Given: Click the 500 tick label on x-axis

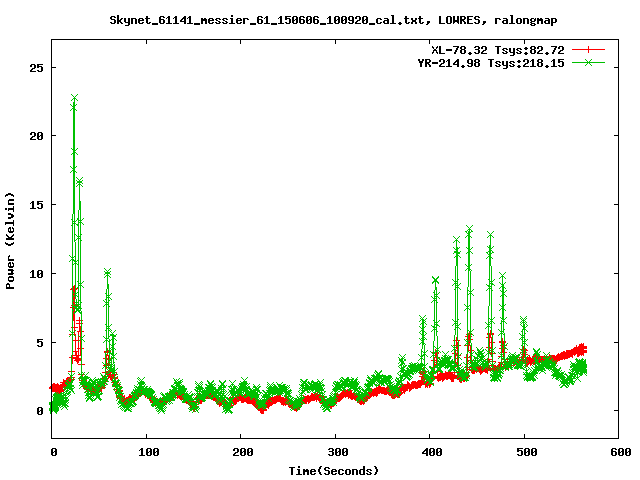Looking at the screenshot, I should pyautogui.click(x=526, y=452).
